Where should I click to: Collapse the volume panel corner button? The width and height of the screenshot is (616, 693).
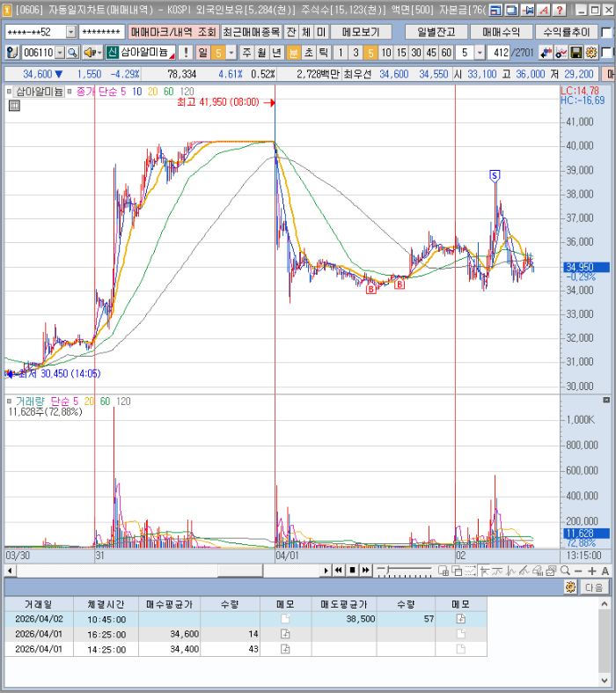(x=606, y=400)
